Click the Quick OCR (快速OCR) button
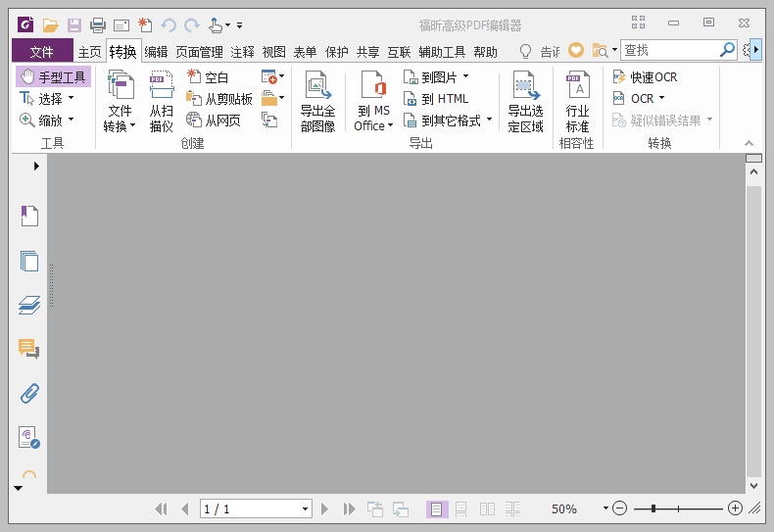Image resolution: width=774 pixels, height=532 pixels. [x=645, y=76]
